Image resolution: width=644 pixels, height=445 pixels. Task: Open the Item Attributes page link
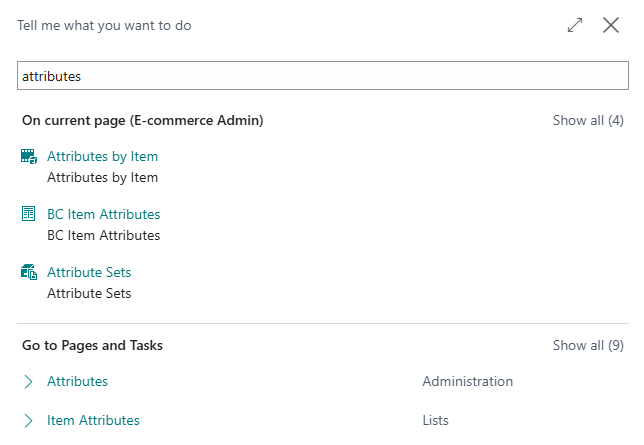[93, 420]
